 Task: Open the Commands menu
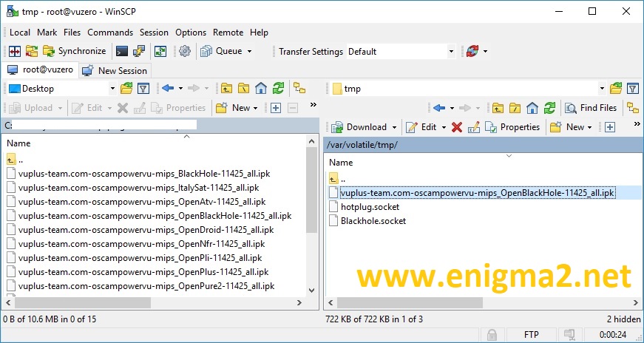click(110, 33)
